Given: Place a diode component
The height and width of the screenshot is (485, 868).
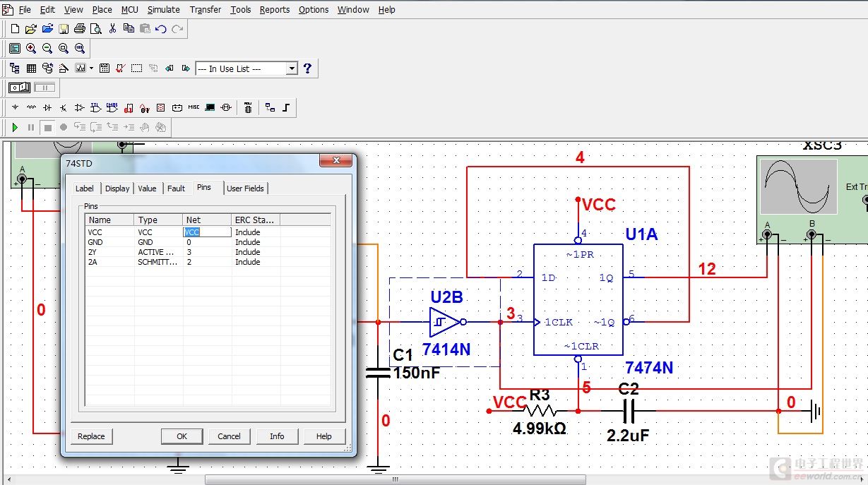Looking at the screenshot, I should [x=47, y=108].
